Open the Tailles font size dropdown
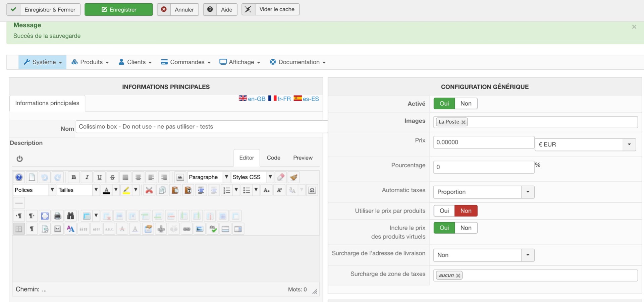Viewport: 644px width, 302px height. (78, 190)
